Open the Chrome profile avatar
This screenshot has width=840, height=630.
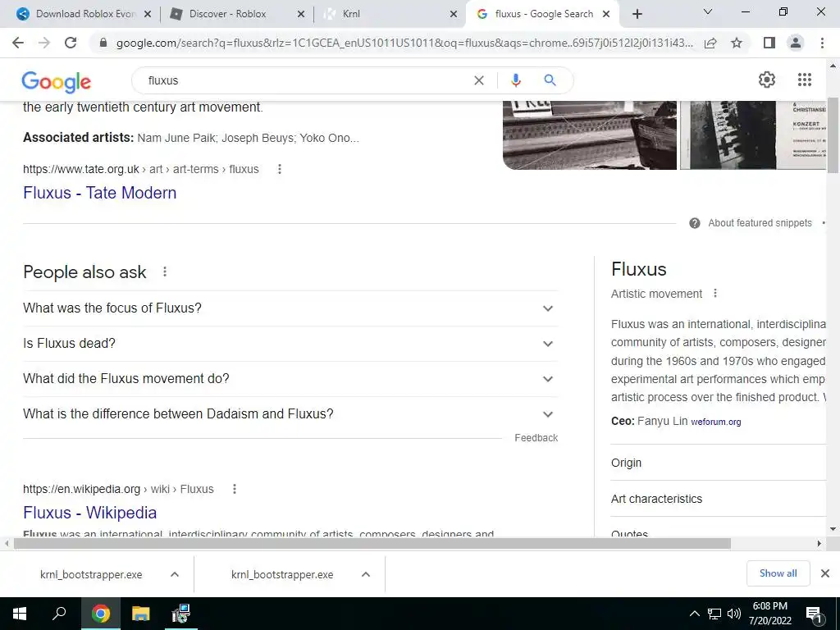click(796, 43)
